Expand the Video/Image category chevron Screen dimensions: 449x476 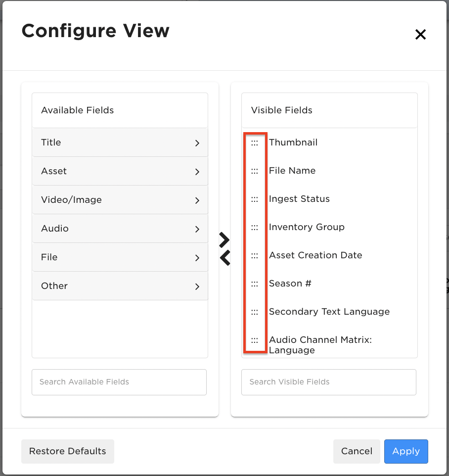[197, 200]
